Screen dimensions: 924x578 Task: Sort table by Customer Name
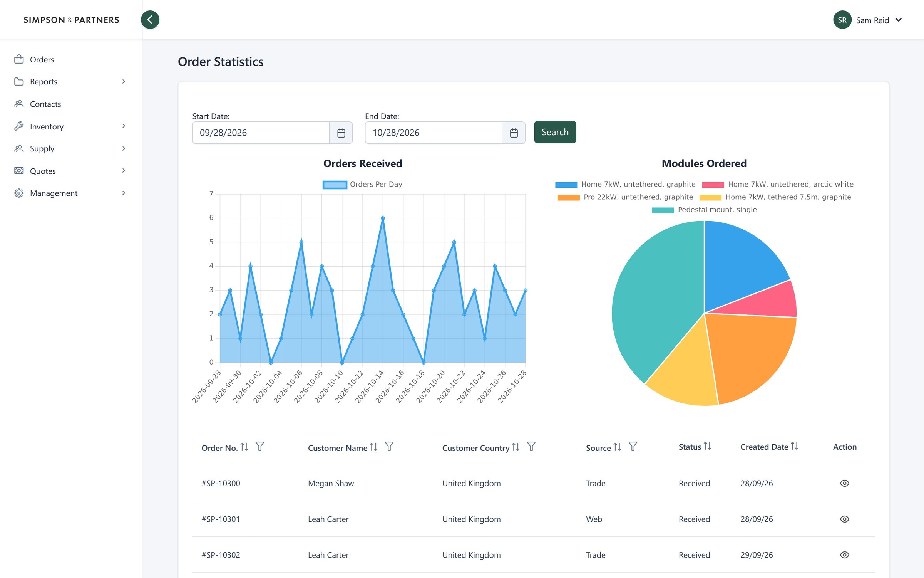pos(373,447)
